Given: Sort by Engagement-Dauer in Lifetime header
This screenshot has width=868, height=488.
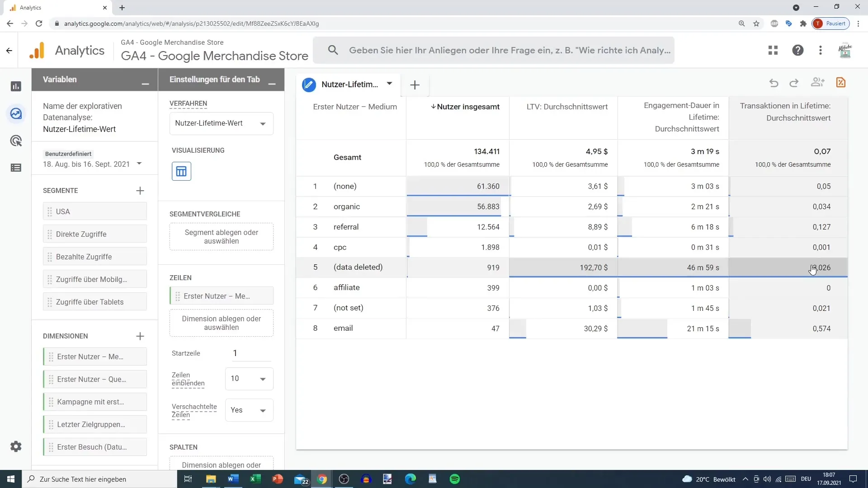Looking at the screenshot, I should 681,117.
